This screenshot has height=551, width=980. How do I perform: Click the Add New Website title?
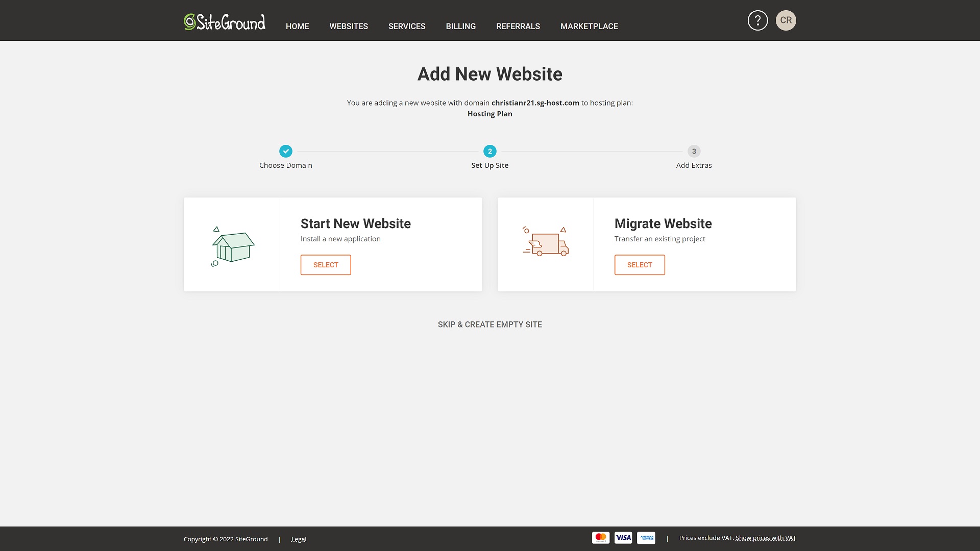coord(490,74)
